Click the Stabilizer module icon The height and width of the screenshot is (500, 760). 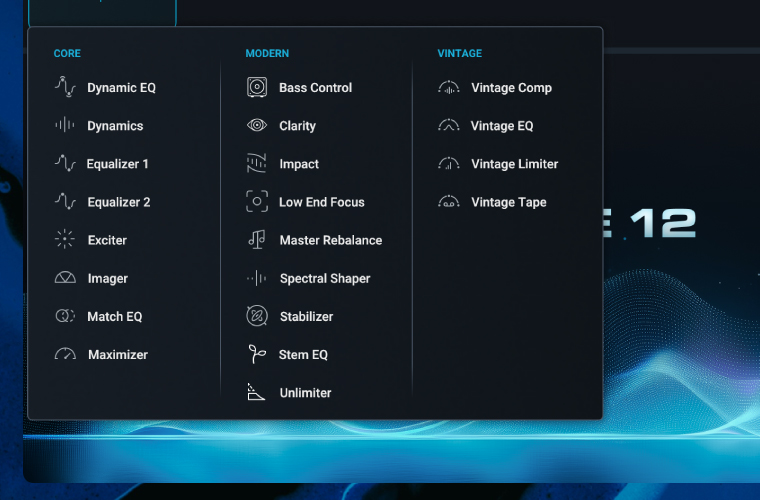click(257, 316)
